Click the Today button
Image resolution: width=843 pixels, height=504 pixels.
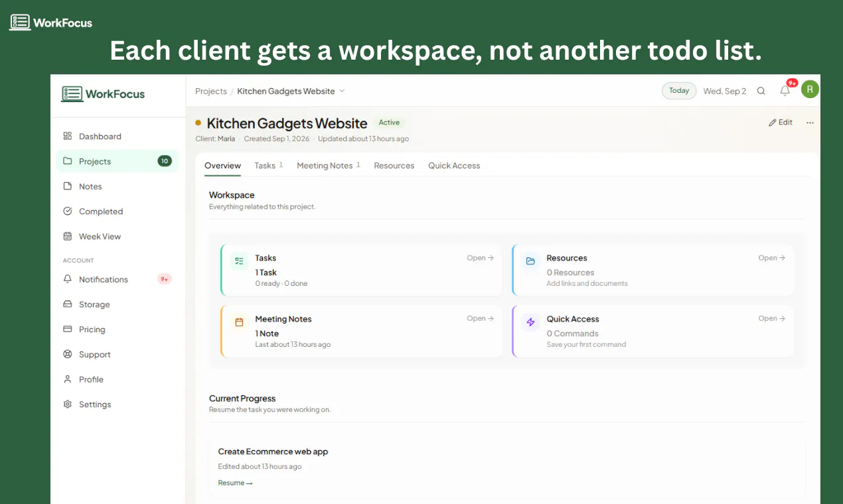click(679, 91)
